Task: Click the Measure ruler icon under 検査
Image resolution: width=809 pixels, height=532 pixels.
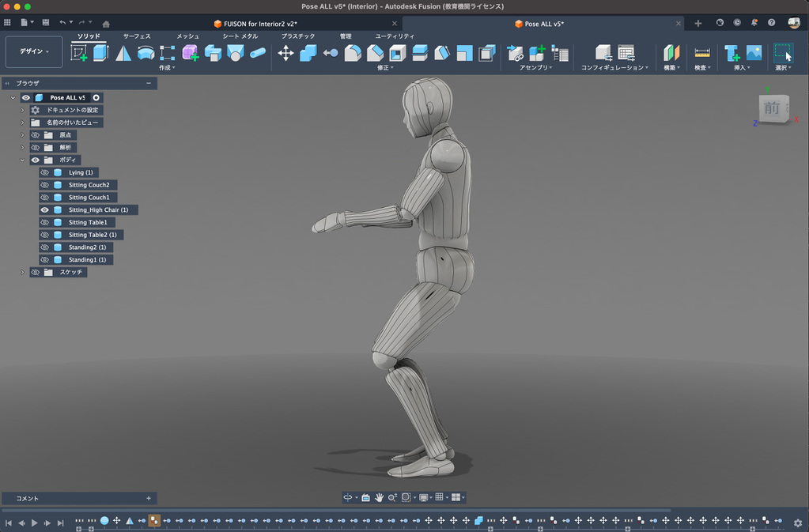Action: [701, 53]
